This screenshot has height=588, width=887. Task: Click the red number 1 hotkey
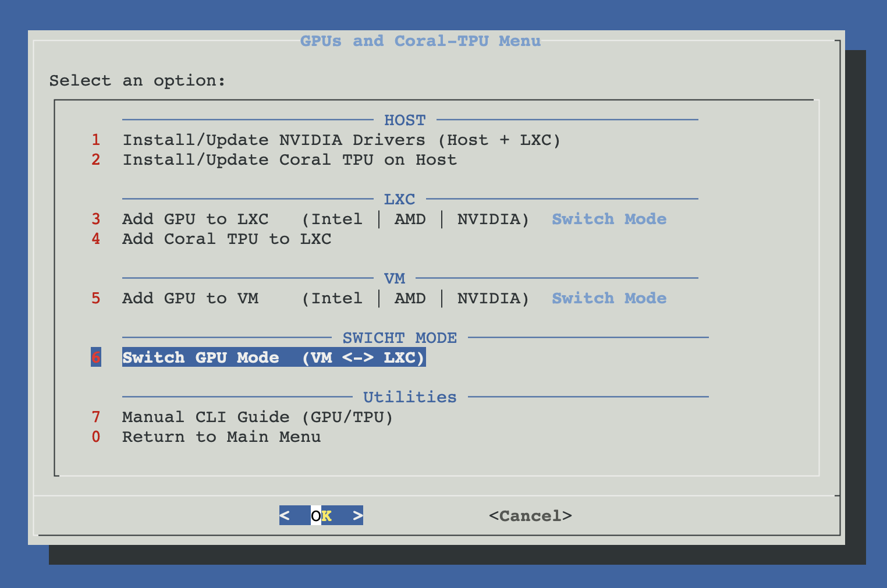[96, 140]
